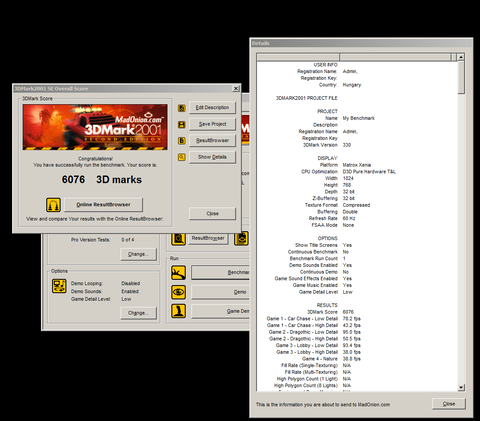
Task: Select 'Demo Looping' Disabled option text
Action: pyautogui.click(x=105, y=283)
